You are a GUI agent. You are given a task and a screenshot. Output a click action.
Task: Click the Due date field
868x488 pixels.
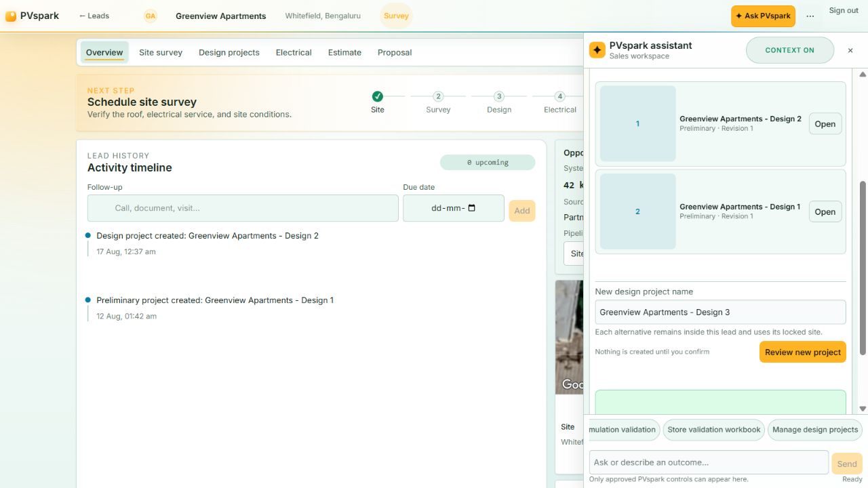coord(454,208)
